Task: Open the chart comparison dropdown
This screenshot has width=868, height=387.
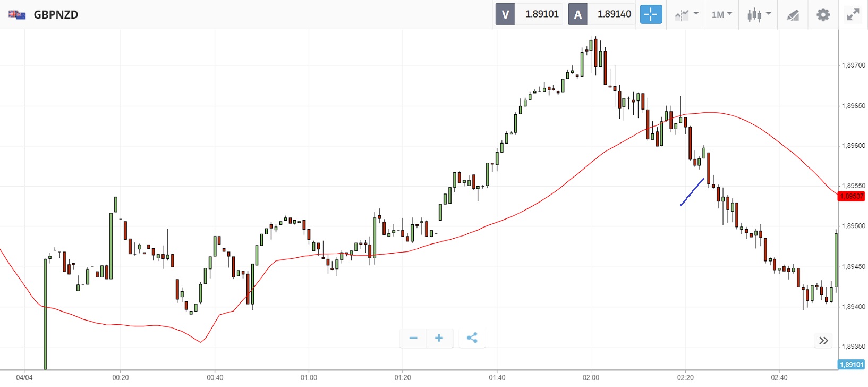Action: point(686,14)
